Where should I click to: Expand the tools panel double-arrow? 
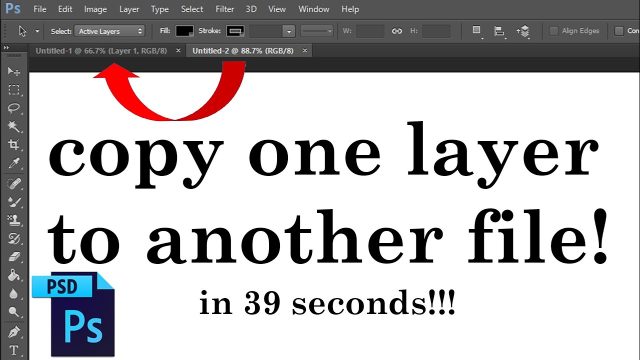point(6,48)
